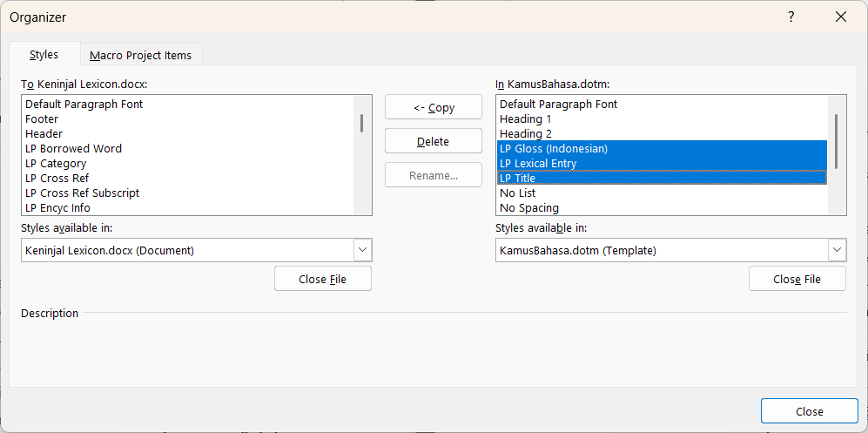868x433 pixels.
Task: Close the Organizer dialog window
Action: point(840,17)
